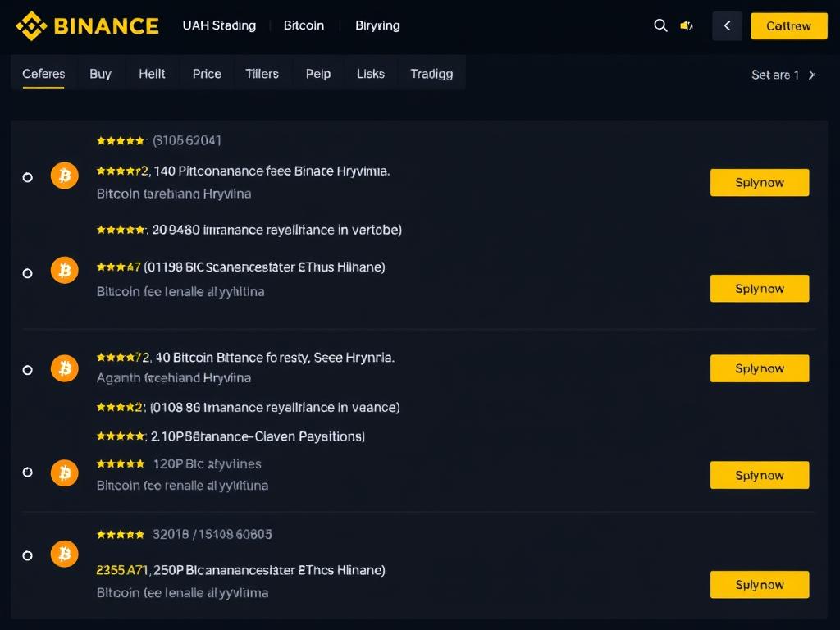Click Bitcoin icon beside '2355A71, 250P' row
The height and width of the screenshot is (630, 840).
(x=64, y=554)
